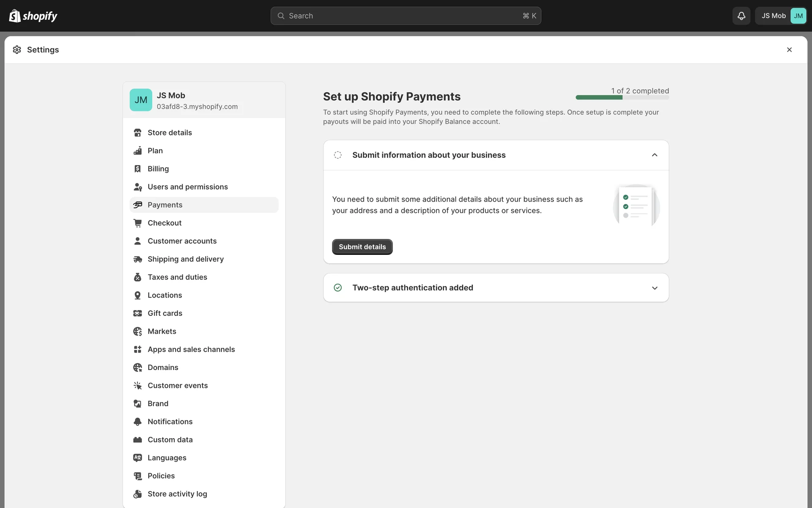Open Taxes and duties settings
812x508 pixels.
(x=177, y=277)
